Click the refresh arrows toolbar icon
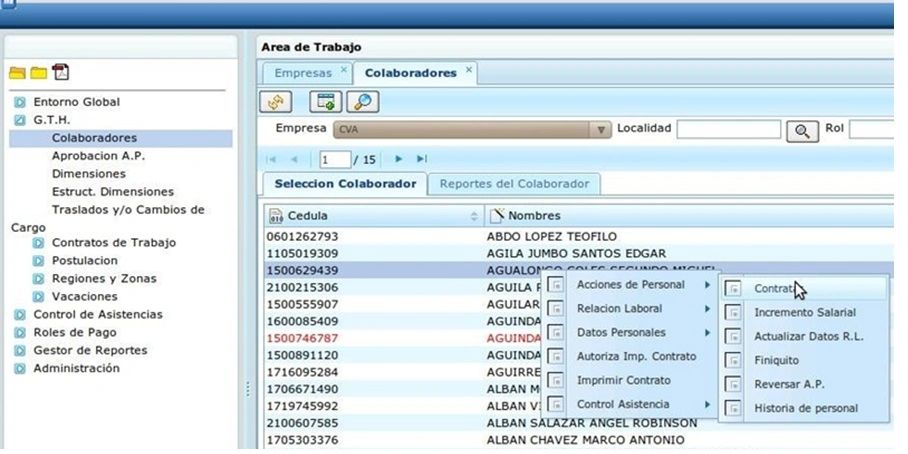908x454 pixels. [276, 102]
